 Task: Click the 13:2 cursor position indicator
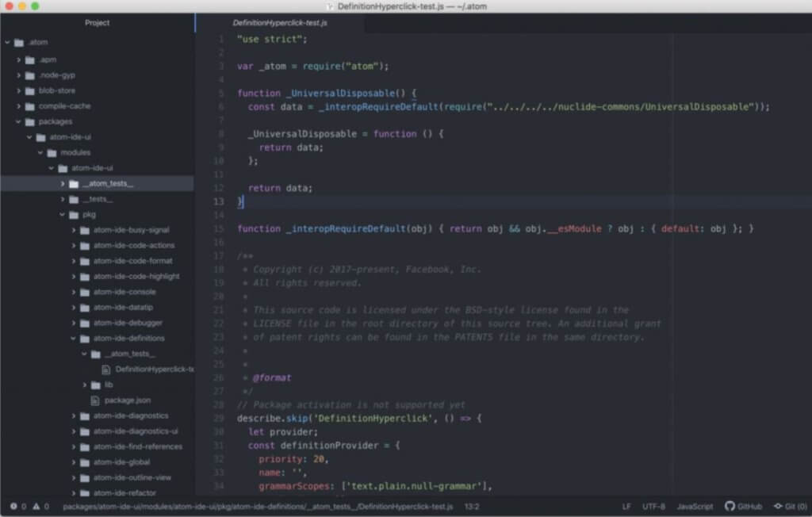(472, 506)
